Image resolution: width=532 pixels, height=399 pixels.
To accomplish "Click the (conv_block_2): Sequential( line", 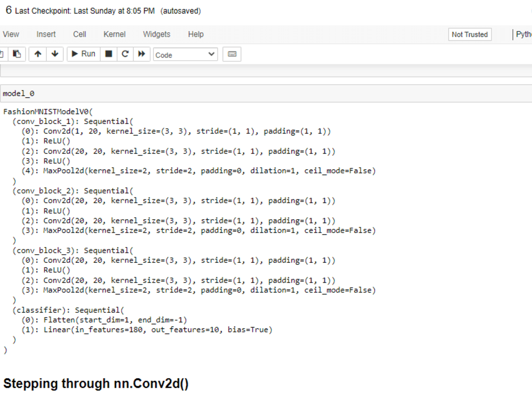I will [73, 191].
